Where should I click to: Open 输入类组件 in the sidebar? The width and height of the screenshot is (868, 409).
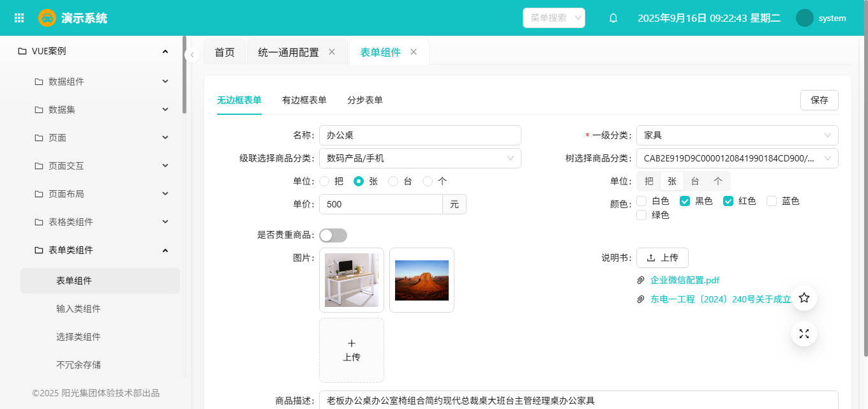click(79, 309)
